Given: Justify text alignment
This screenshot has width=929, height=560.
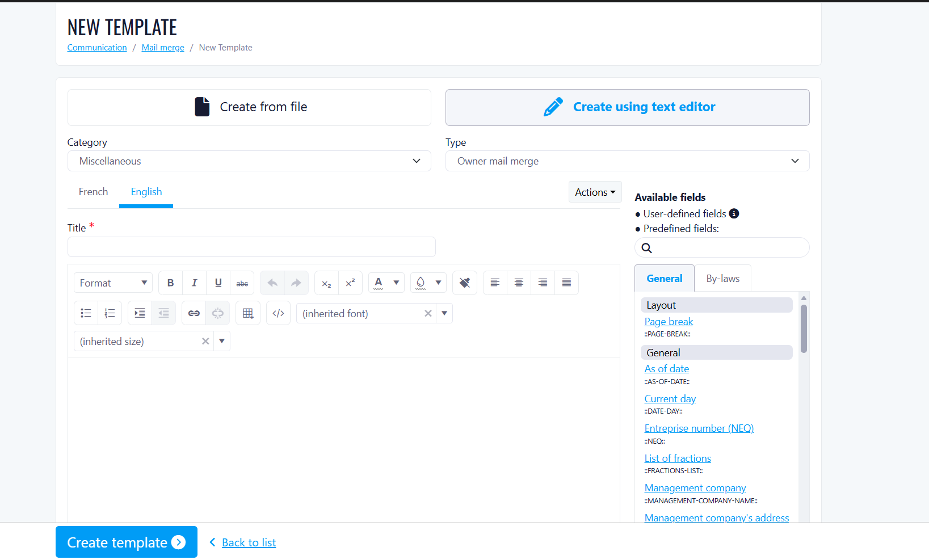Looking at the screenshot, I should coord(566,283).
